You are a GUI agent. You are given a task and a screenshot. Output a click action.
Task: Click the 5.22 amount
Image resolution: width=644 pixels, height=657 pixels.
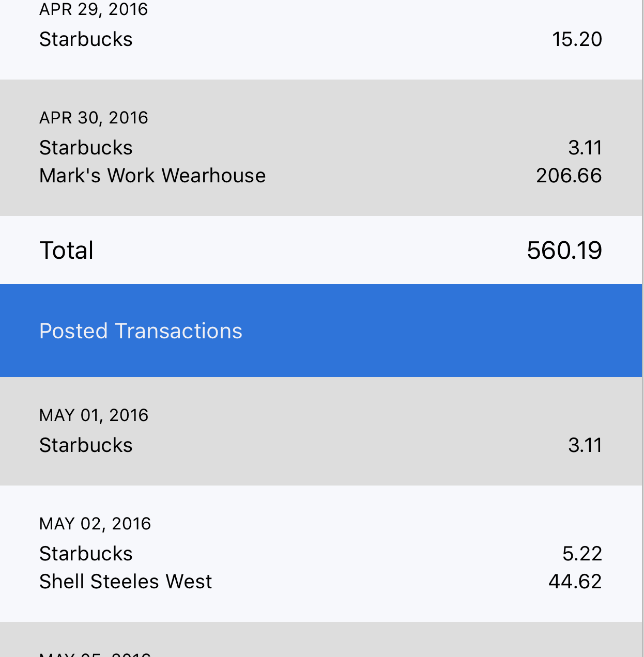[582, 554]
